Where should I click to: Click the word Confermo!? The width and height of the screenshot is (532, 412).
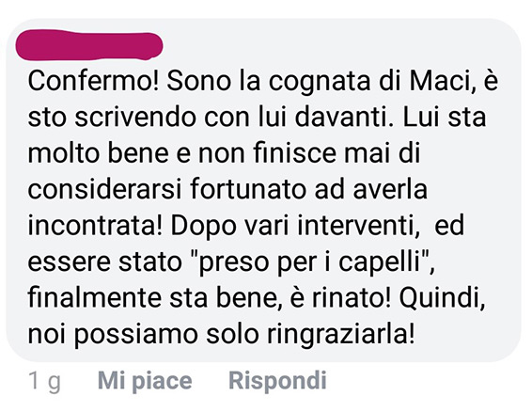[93, 81]
